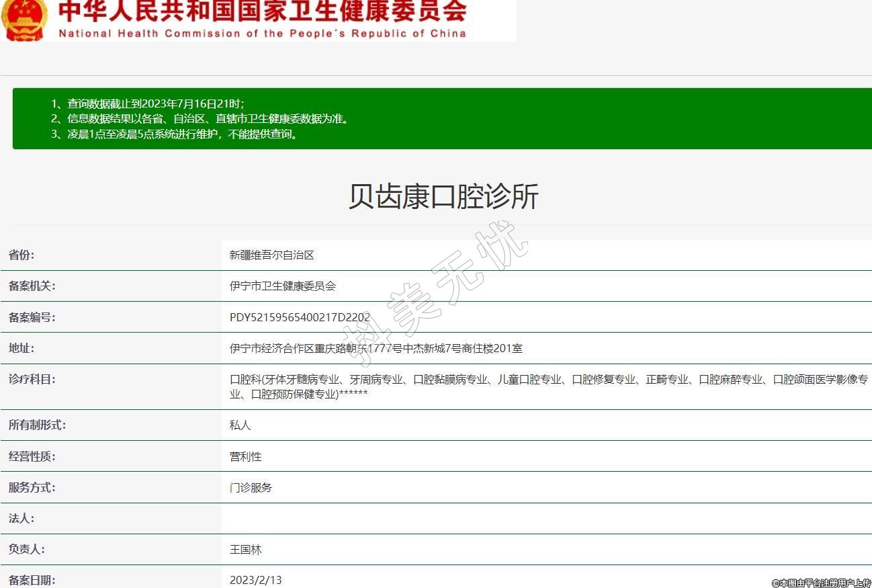Select the first notice about query data cutoff
872x588 pixels.
pos(155,103)
